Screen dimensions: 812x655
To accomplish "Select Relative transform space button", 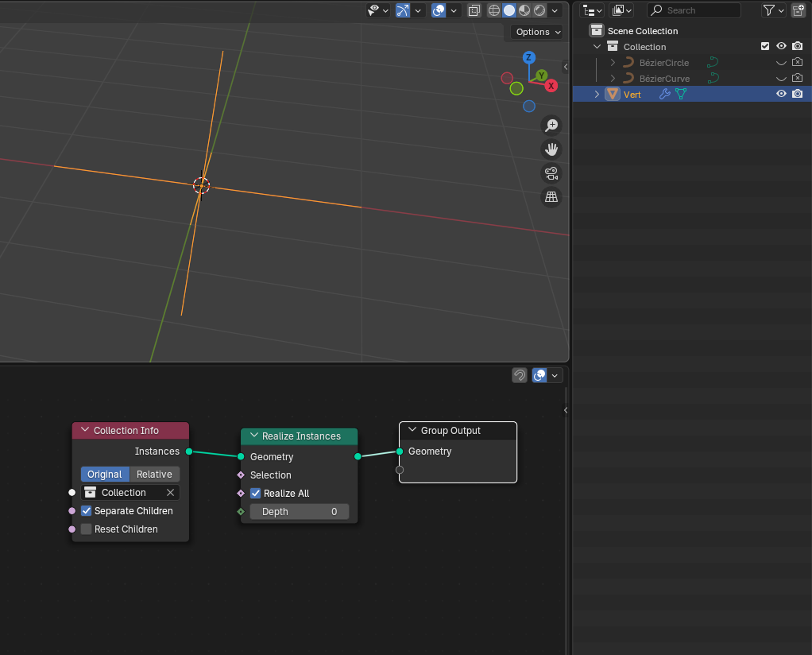I will point(154,474).
